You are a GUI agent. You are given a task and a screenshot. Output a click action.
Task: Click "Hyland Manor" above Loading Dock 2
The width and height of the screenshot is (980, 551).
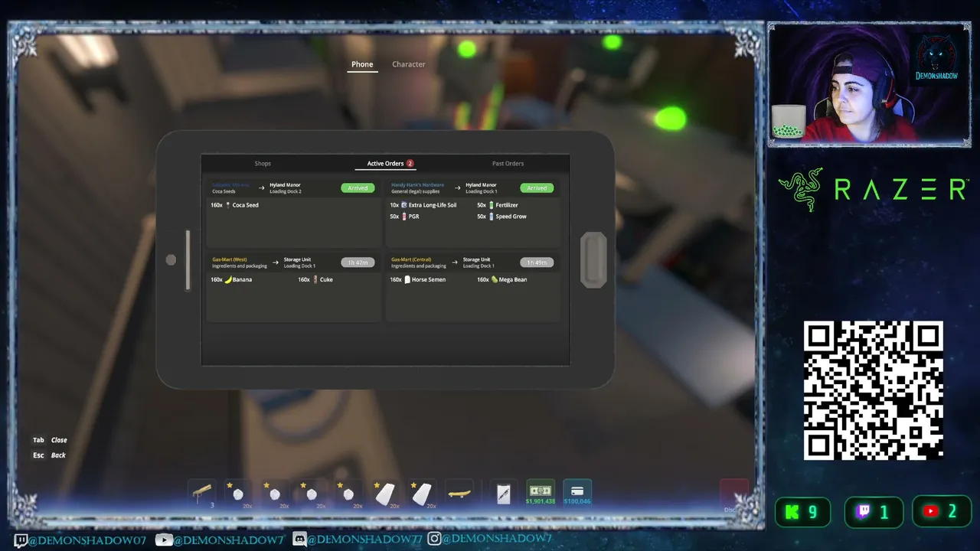[285, 184]
